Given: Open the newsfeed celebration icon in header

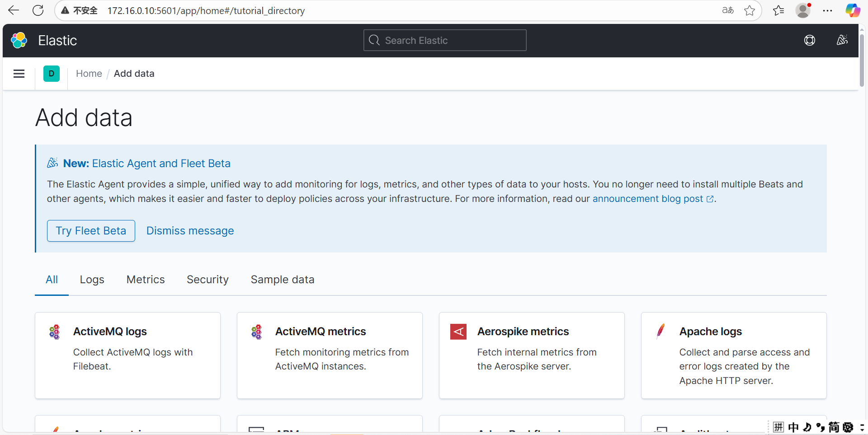Looking at the screenshot, I should tap(842, 40).
